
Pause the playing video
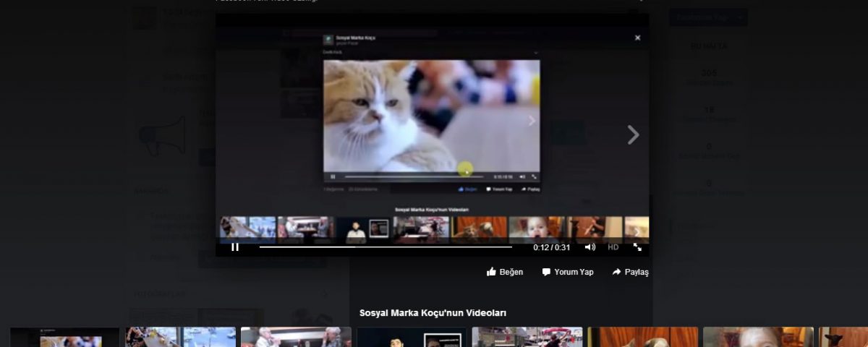coord(235,247)
